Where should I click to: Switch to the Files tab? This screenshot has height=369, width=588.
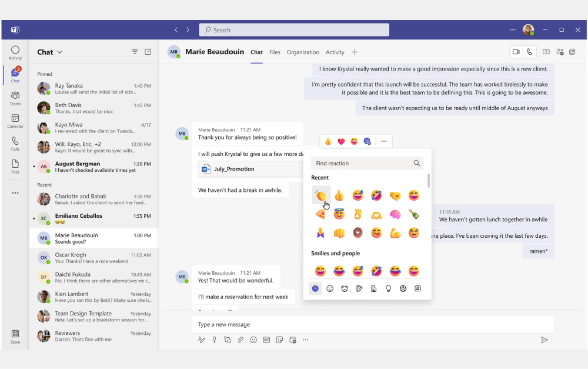275,52
